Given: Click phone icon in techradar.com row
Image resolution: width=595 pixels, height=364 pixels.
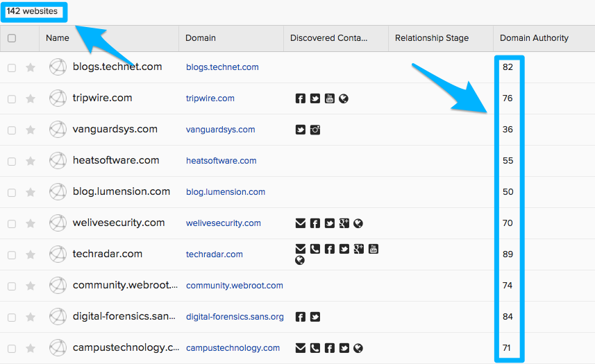Looking at the screenshot, I should (315, 249).
